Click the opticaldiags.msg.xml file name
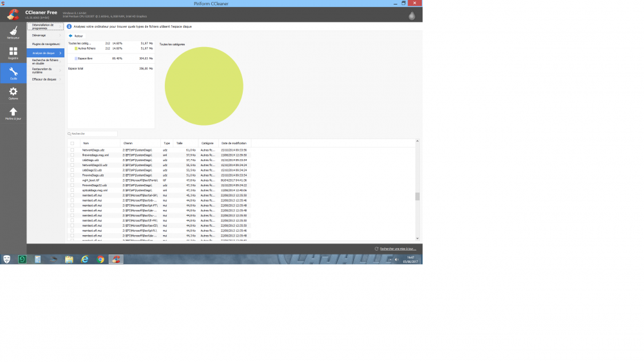The height and width of the screenshot is (362, 644). (x=95, y=190)
